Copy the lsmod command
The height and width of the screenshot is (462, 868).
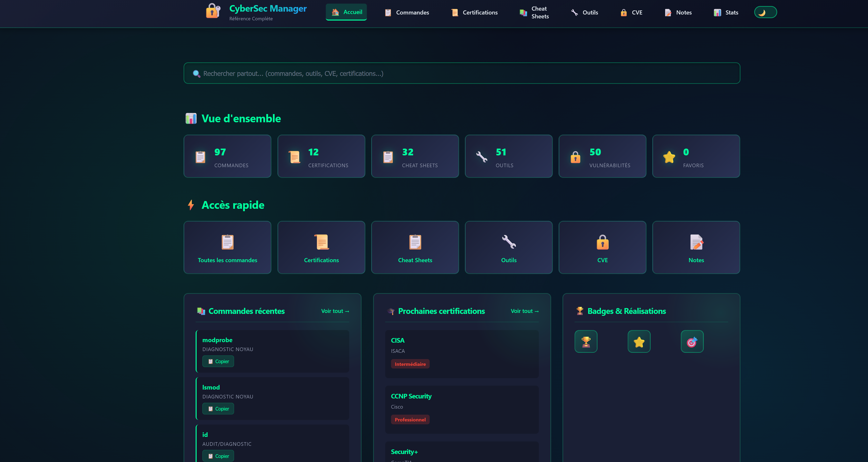click(x=218, y=408)
